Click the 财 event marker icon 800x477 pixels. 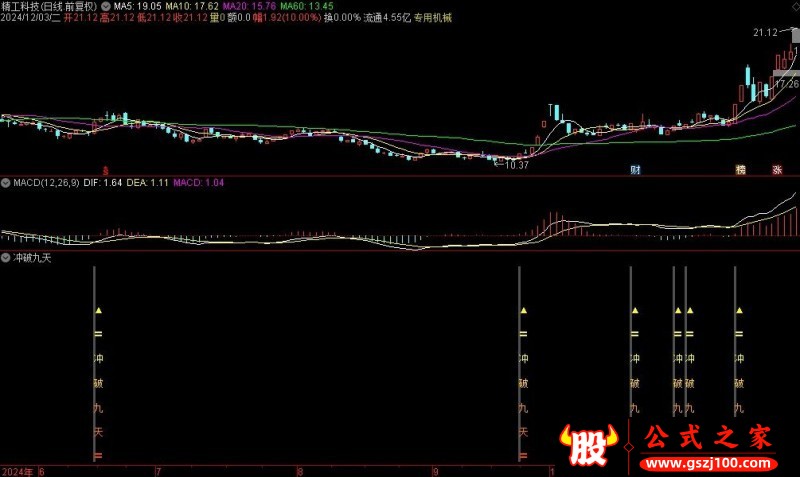(x=635, y=170)
